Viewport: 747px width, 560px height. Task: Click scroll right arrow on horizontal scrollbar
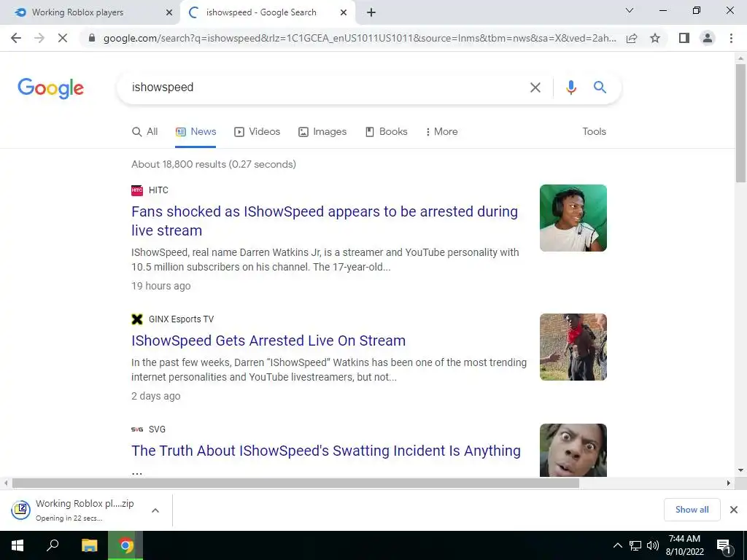(x=729, y=483)
